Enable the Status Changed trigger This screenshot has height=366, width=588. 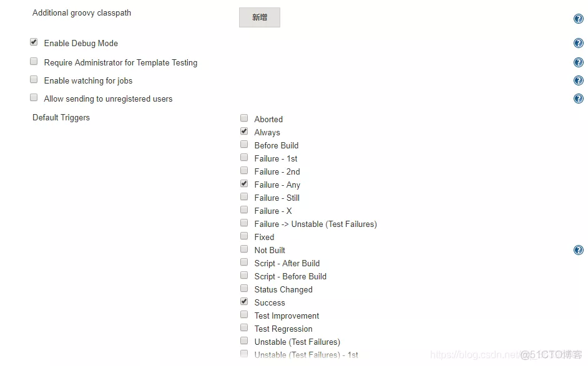pyautogui.click(x=244, y=289)
